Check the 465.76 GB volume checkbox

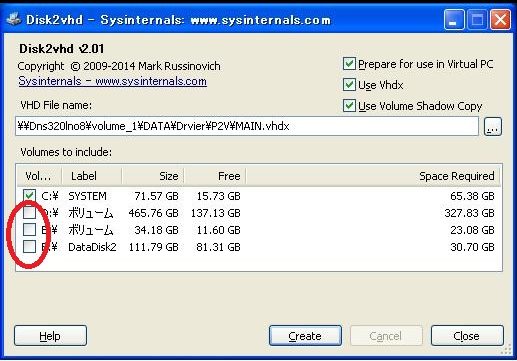29,213
